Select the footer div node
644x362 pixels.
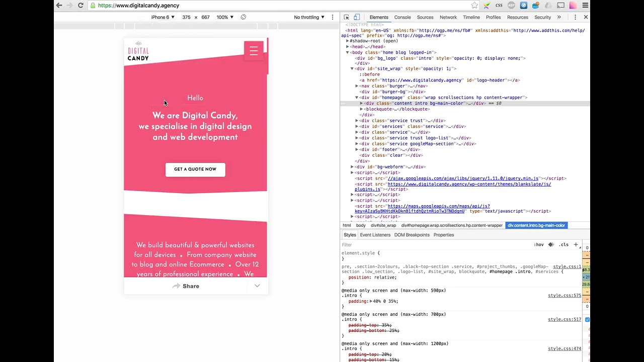(390, 150)
